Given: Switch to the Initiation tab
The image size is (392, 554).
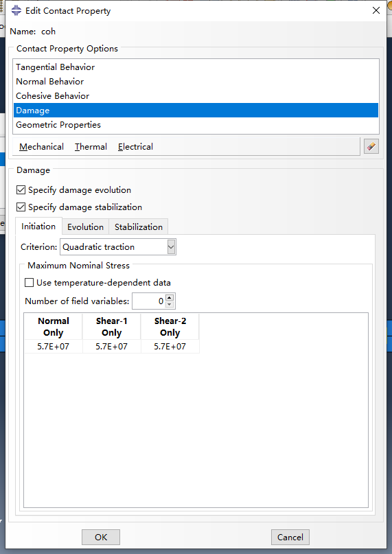Looking at the screenshot, I should pyautogui.click(x=38, y=226).
